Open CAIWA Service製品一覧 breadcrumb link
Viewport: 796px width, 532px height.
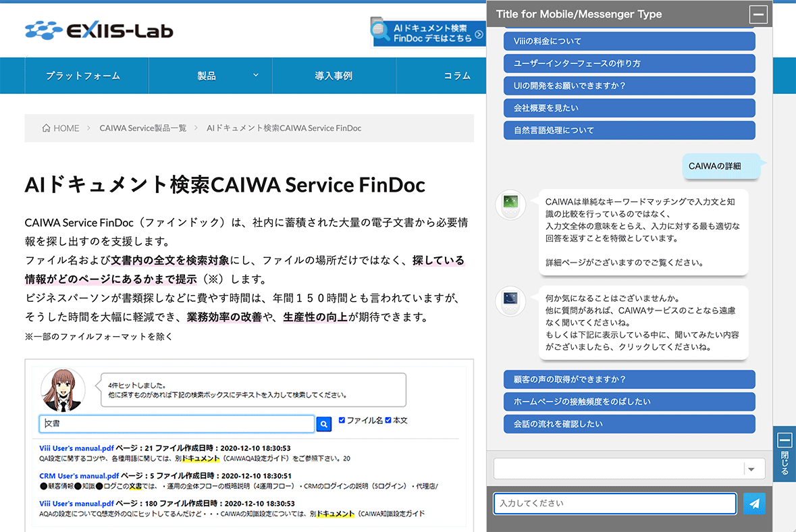[x=143, y=128]
